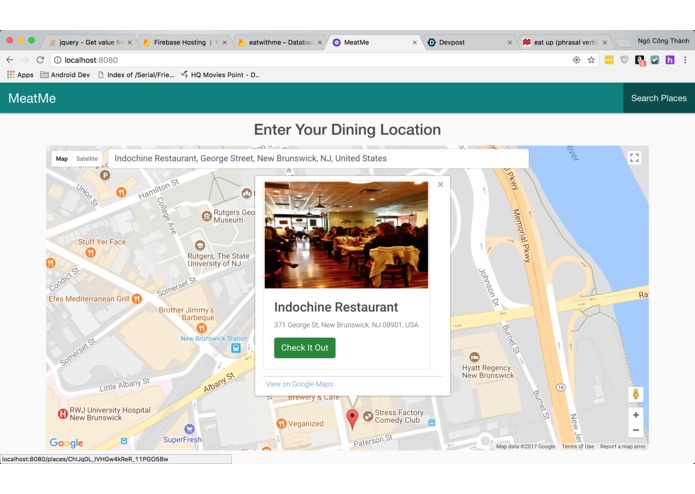Click Stress Factory Comedy Club marker

tap(368, 416)
